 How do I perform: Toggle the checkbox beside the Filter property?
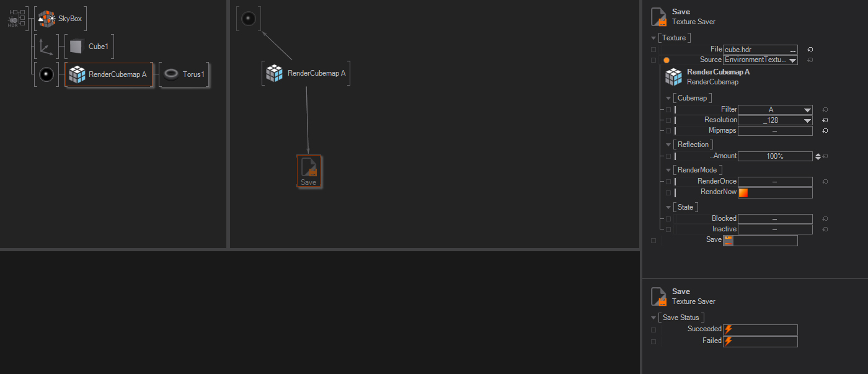[668, 110]
